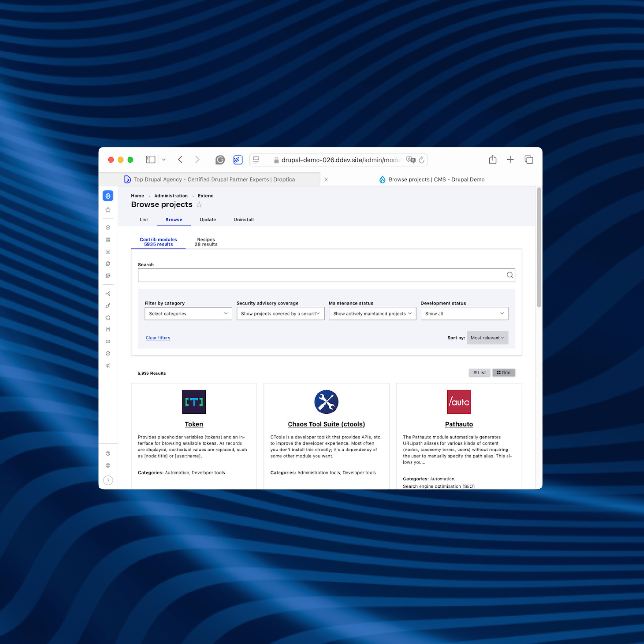The height and width of the screenshot is (644, 644).
Task: Switch to the Uninstall tab
Action: pyautogui.click(x=244, y=220)
